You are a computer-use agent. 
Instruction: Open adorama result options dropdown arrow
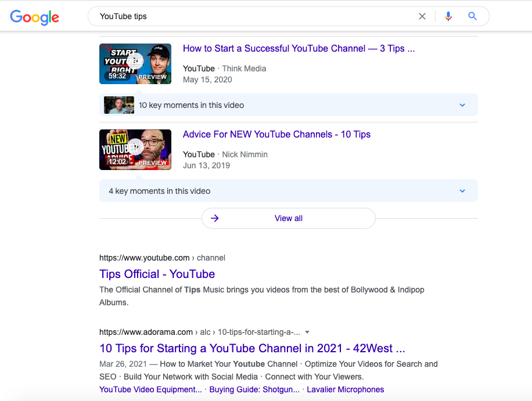[x=307, y=332]
